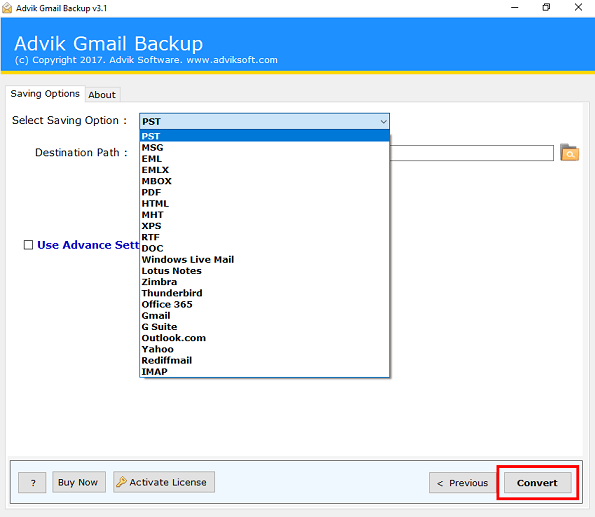The height and width of the screenshot is (517, 595).
Task: Switch to the About tab
Action: coord(102,95)
